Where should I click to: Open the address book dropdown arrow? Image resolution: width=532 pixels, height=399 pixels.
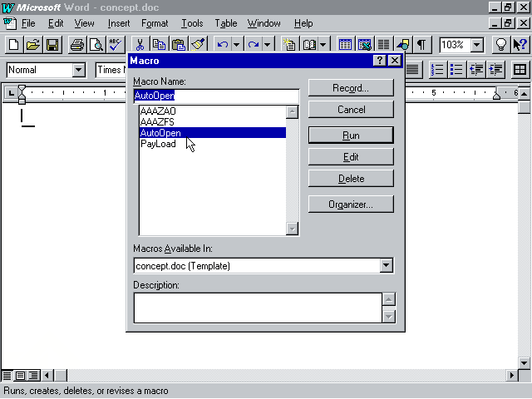tap(323, 45)
